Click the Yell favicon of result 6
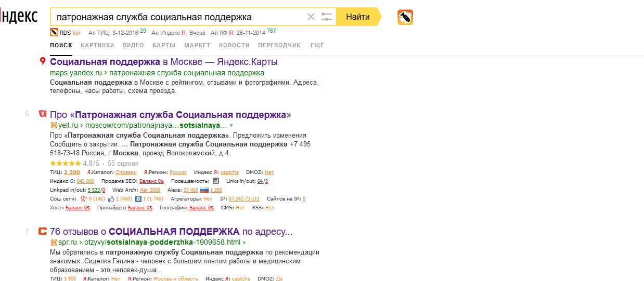The height and width of the screenshot is (281, 644). click(x=43, y=114)
